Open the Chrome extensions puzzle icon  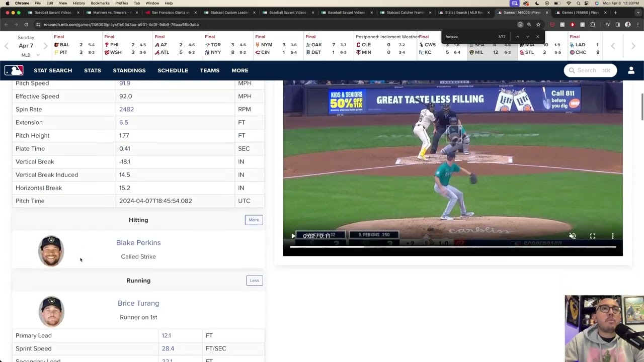(x=593, y=24)
